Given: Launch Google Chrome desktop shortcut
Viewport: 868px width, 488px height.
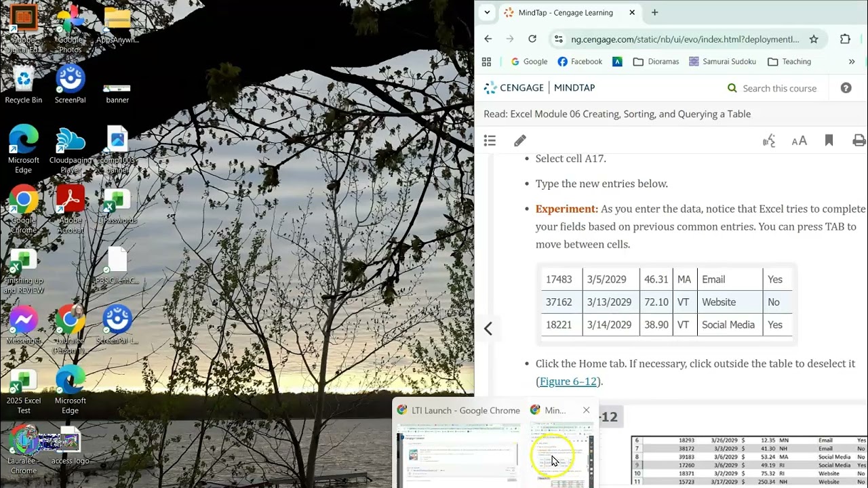Looking at the screenshot, I should (x=24, y=209).
